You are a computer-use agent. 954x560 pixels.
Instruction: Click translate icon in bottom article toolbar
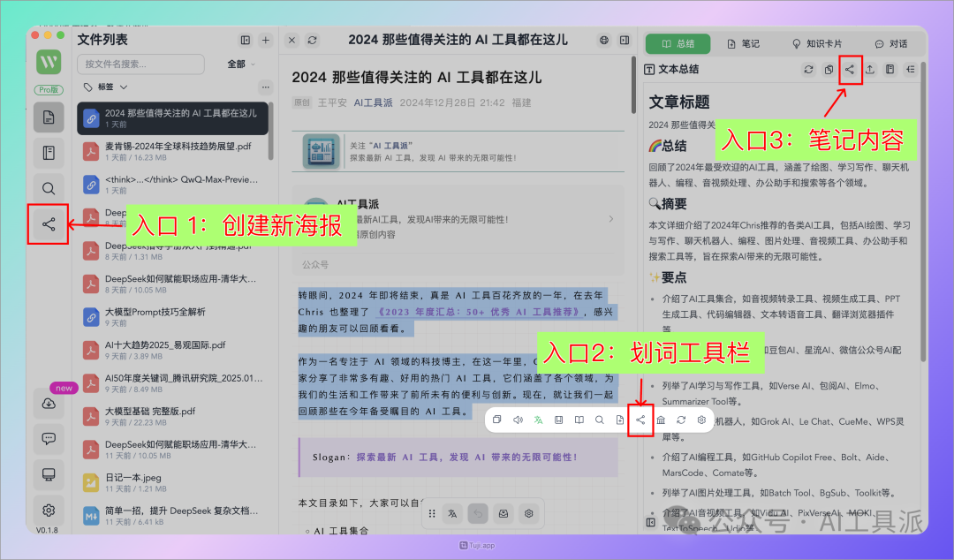point(452,514)
